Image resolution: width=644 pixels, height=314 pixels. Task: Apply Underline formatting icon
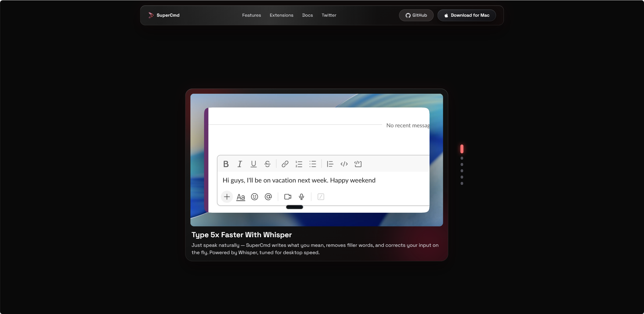click(254, 164)
